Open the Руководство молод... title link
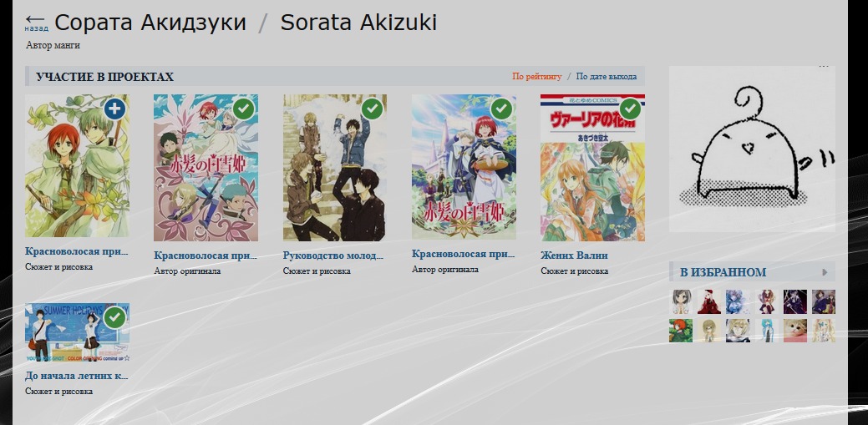 tap(333, 256)
